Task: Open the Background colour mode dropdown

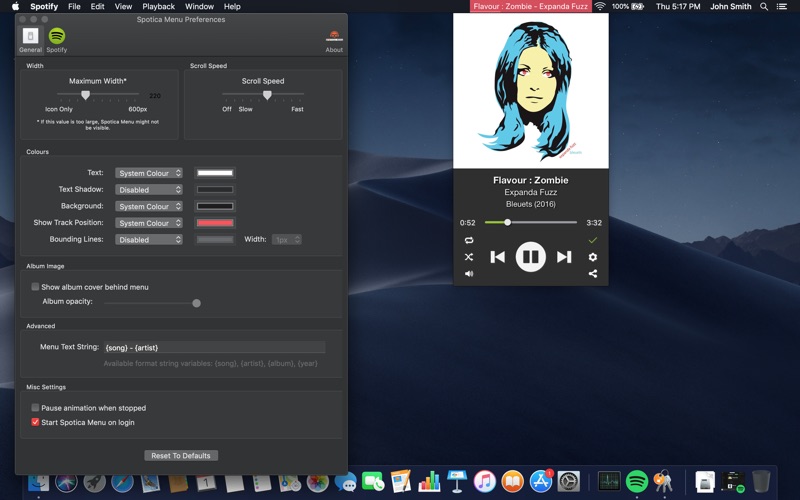Action: pyautogui.click(x=148, y=206)
